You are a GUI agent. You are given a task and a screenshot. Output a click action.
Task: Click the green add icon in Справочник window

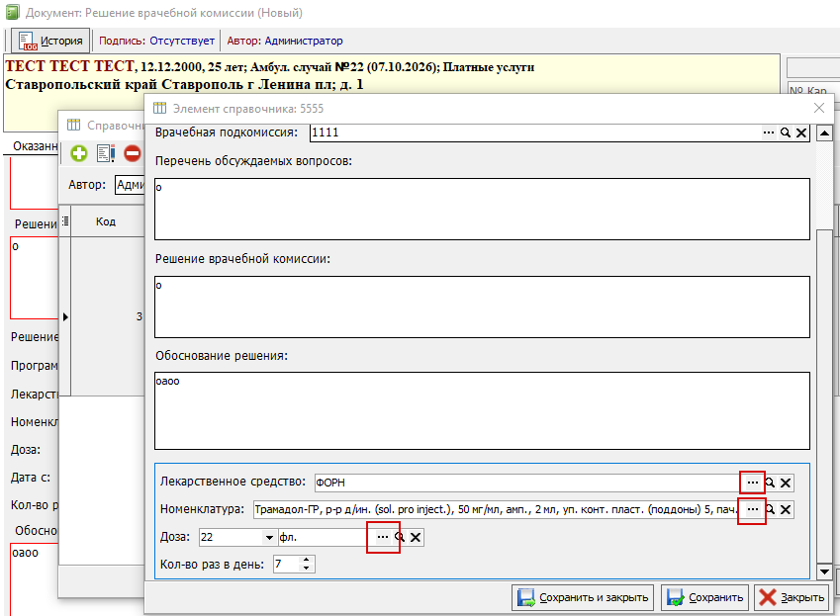(79, 153)
